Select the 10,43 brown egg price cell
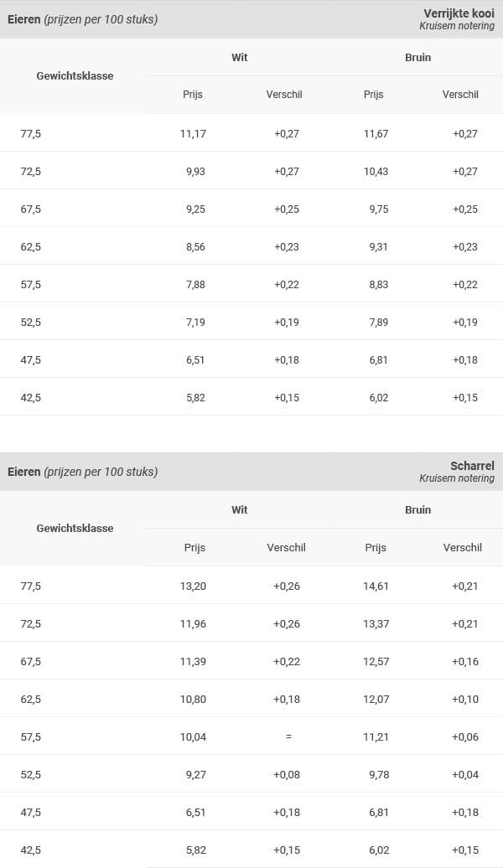The height and width of the screenshot is (868, 503). (x=376, y=171)
